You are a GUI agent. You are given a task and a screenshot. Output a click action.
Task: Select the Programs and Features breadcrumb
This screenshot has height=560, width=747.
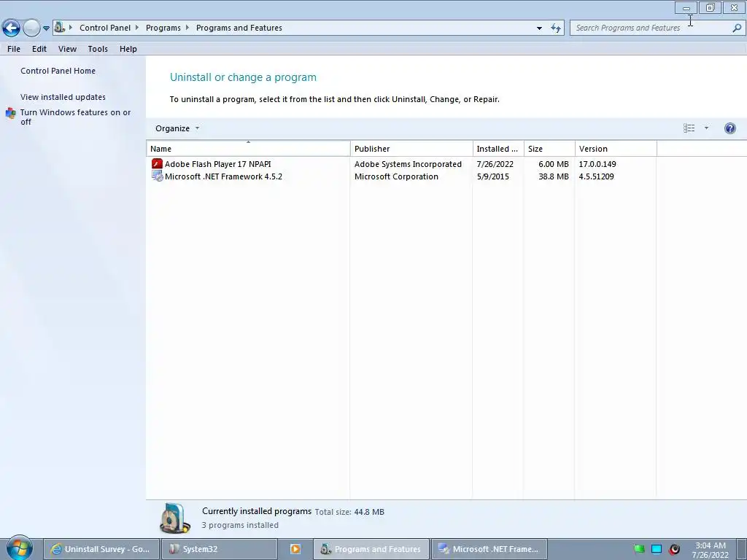click(239, 28)
